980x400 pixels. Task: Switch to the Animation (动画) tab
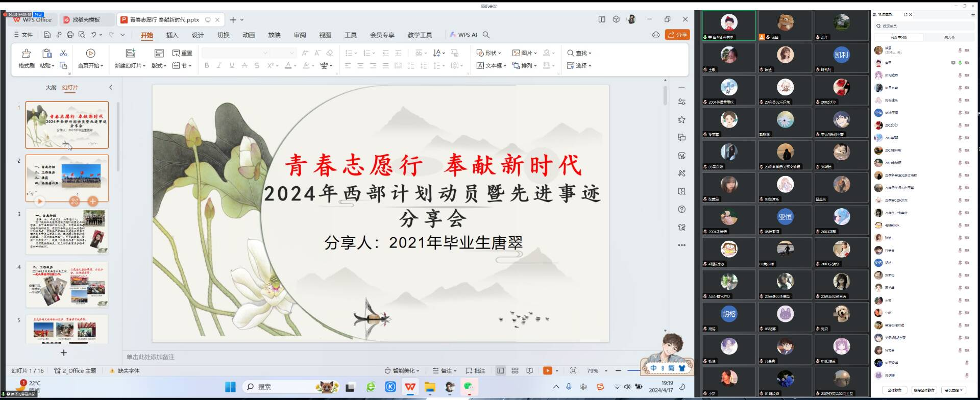[x=249, y=35]
